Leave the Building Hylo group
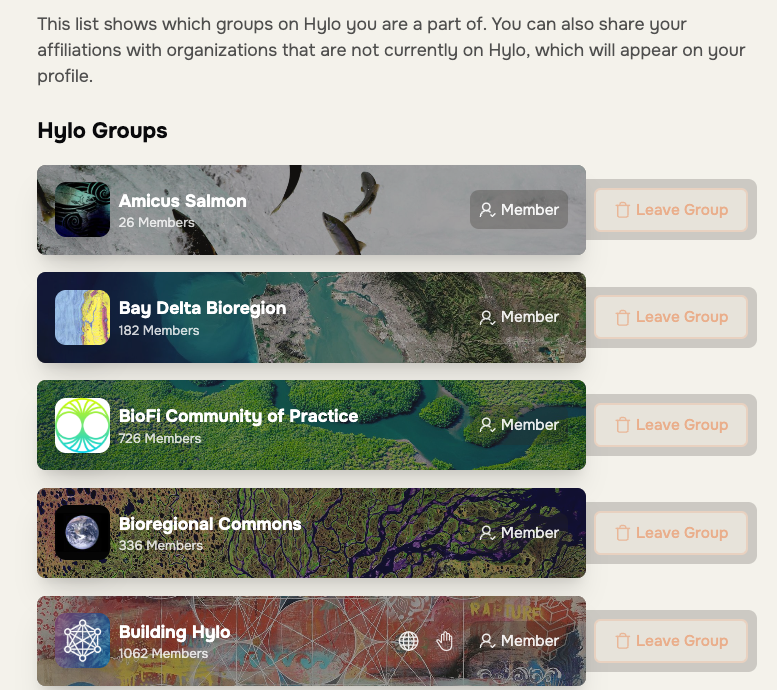This screenshot has height=690, width=777. point(671,641)
